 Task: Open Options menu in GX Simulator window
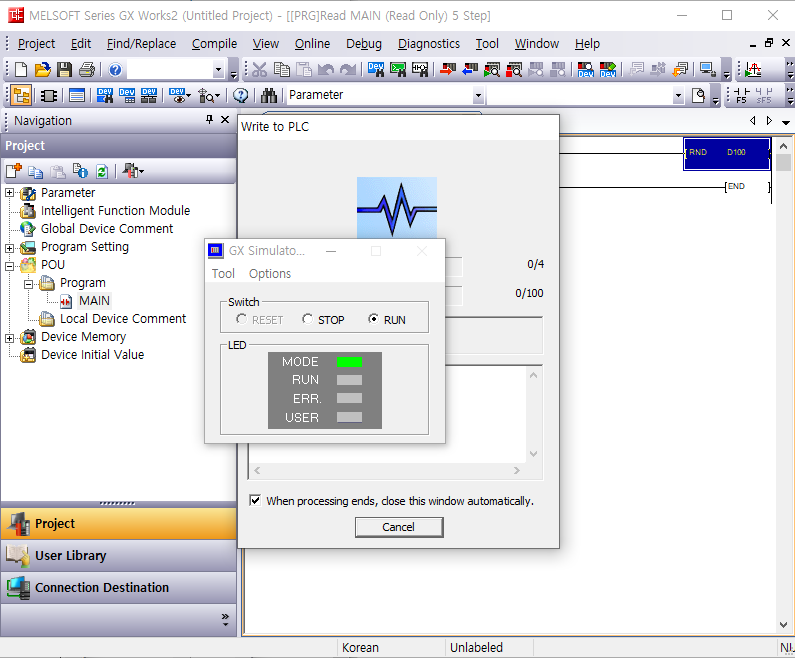point(270,274)
